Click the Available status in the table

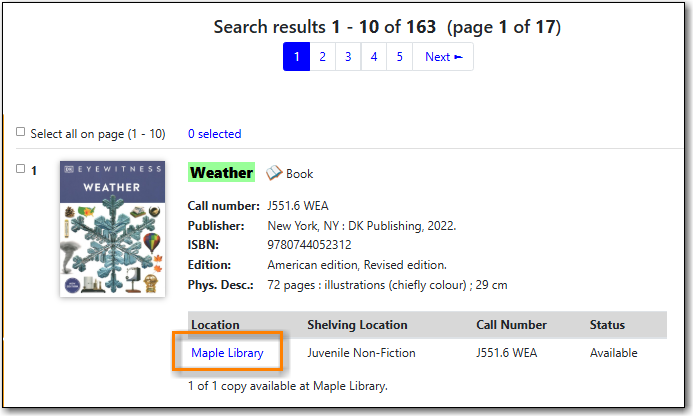[x=614, y=353]
